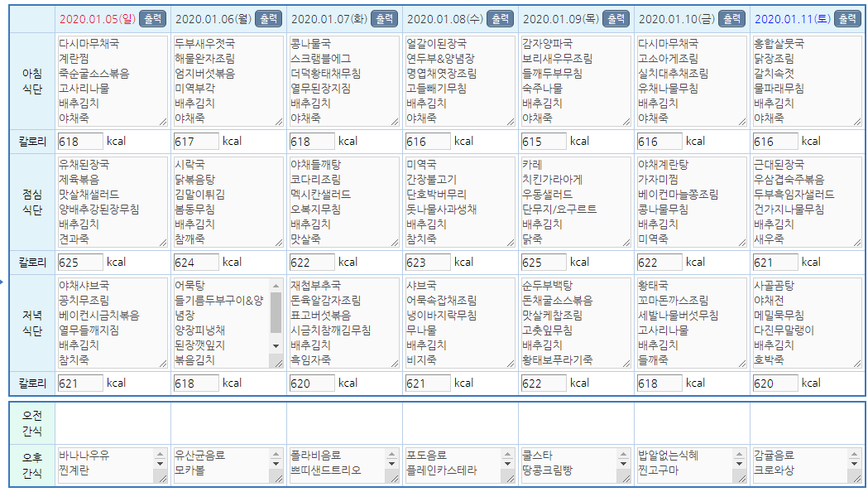Select 출력 for 2020.01.10 (금)
This screenshot has height=492, width=868.
tap(731, 18)
